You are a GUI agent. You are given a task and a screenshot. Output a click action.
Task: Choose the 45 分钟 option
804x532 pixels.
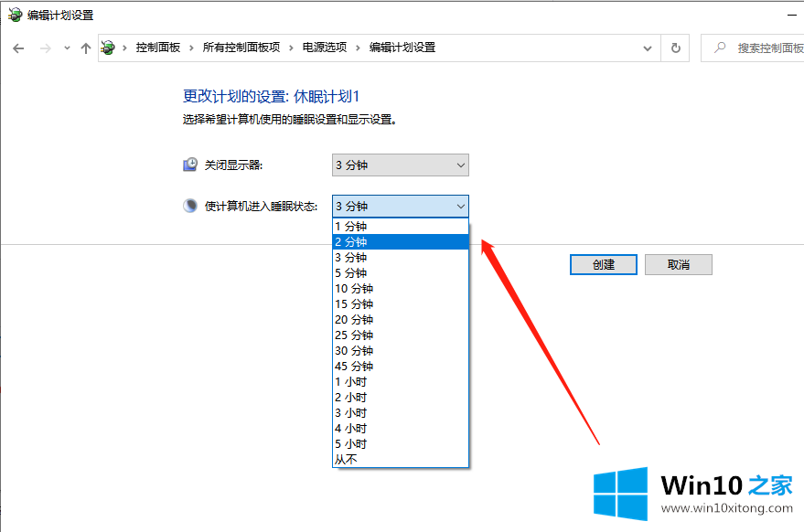[x=401, y=367]
